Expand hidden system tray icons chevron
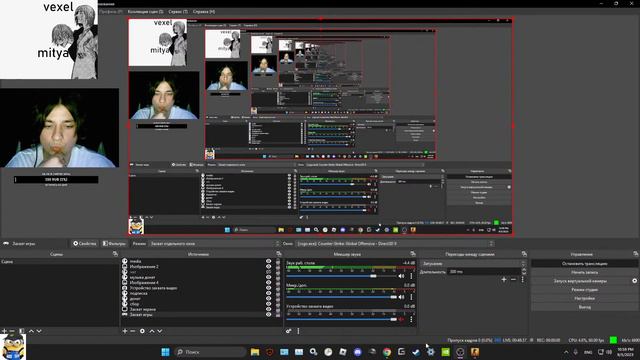Viewport: 640px width, 360px height. coord(566,352)
